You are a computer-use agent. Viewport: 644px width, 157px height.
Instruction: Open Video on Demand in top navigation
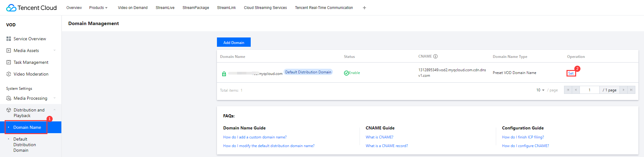click(x=133, y=8)
